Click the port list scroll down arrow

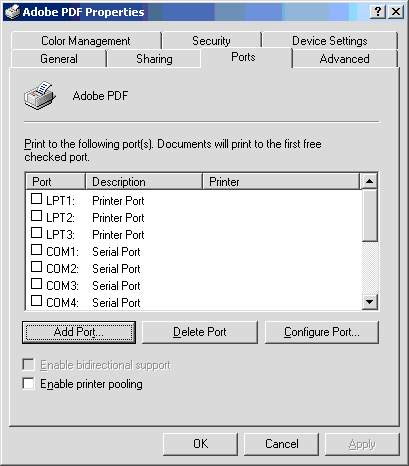click(369, 302)
